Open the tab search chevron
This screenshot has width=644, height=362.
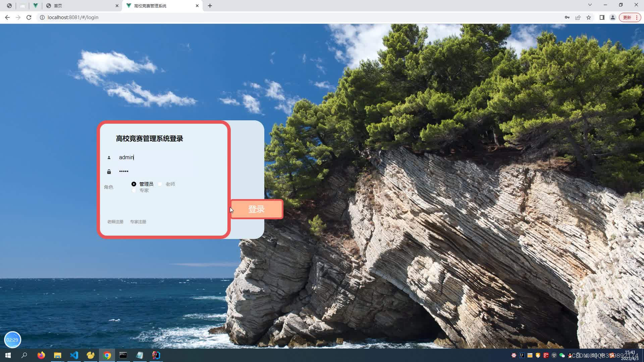590,5
